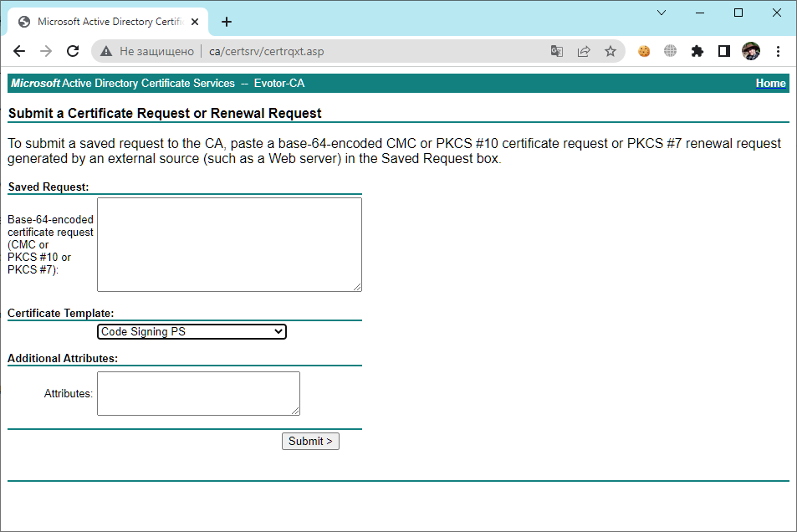
Task: Open Google Translate page icon
Action: [x=557, y=51]
